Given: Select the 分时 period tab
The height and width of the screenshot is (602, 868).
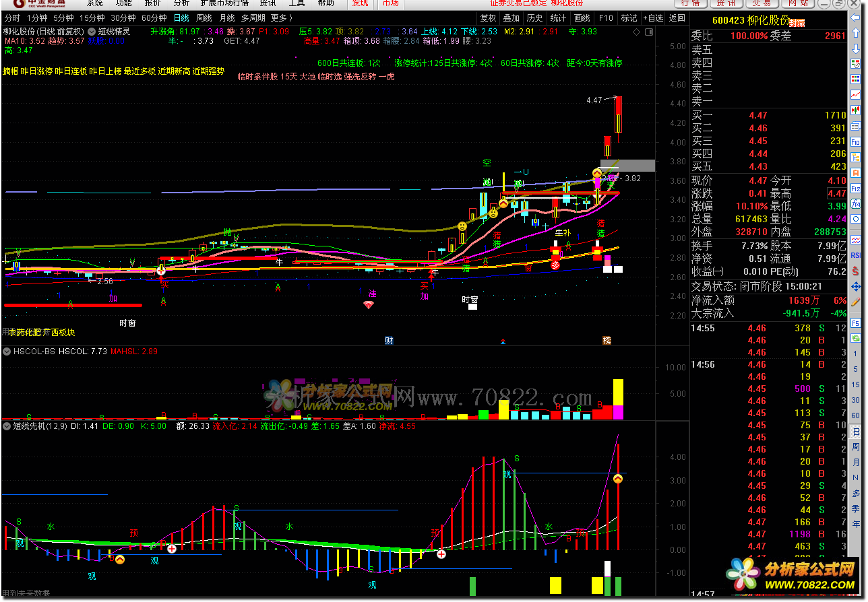Looking at the screenshot, I should click(x=12, y=18).
